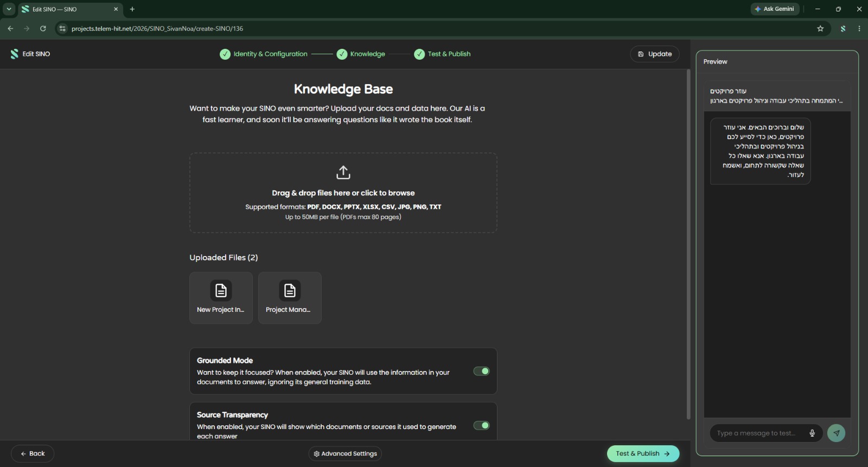868x467 pixels.
Task: Open Advanced Settings
Action: 345,453
